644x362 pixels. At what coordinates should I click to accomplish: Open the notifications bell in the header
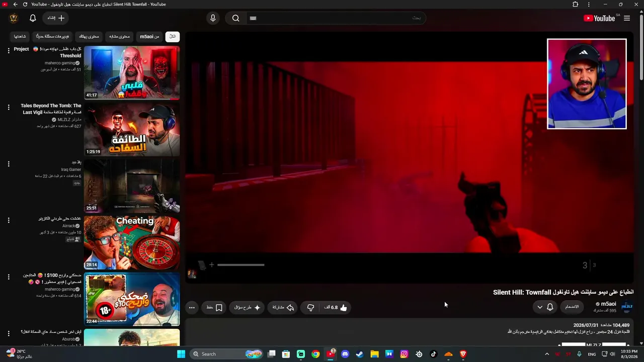coord(33,18)
